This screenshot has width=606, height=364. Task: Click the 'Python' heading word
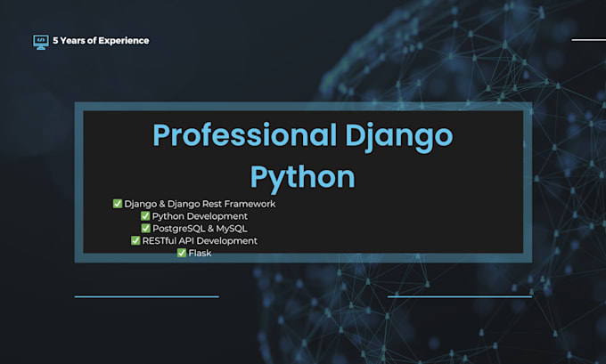[x=303, y=178]
